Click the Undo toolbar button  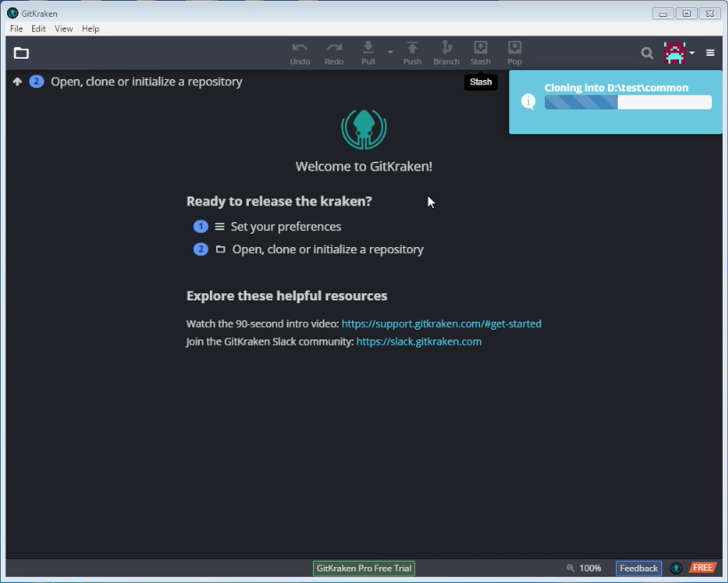300,53
